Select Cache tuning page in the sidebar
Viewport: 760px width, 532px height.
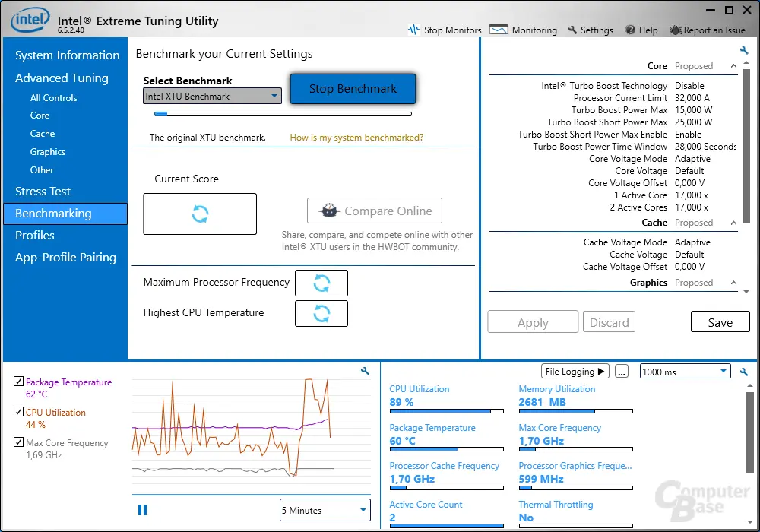coord(42,134)
